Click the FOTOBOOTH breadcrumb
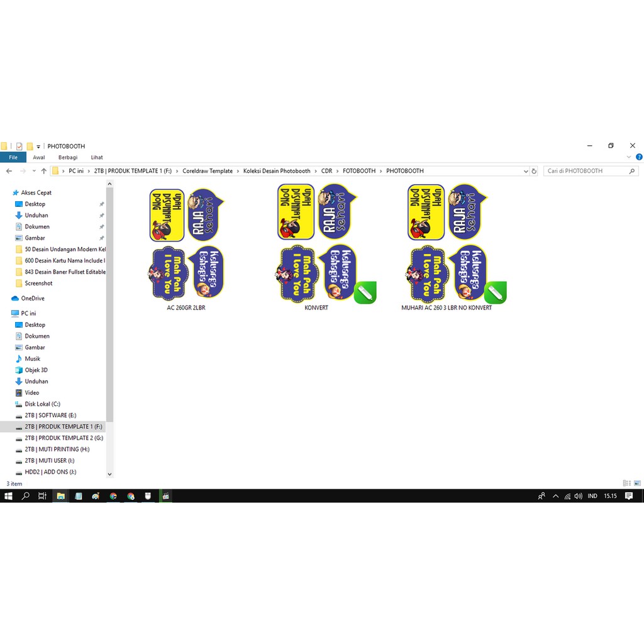The image size is (644, 644). [359, 171]
